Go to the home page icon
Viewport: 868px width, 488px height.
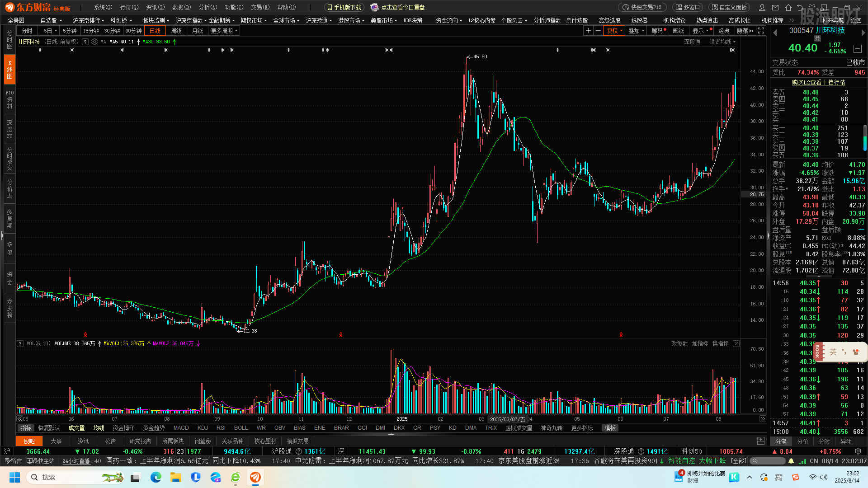[x=788, y=7]
